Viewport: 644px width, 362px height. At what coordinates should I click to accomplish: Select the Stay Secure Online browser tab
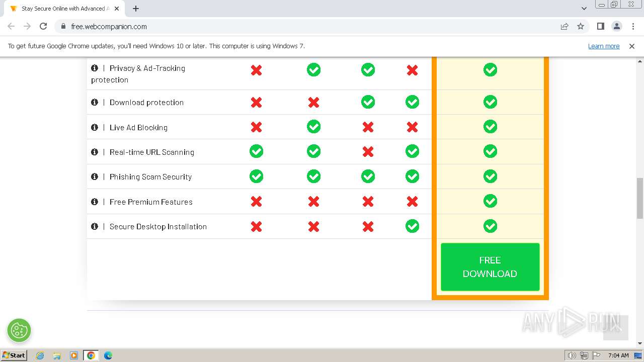(x=65, y=9)
